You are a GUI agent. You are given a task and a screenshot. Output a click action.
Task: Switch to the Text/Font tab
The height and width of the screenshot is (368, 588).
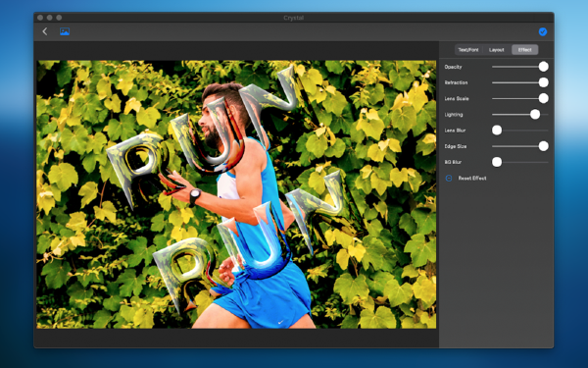pyautogui.click(x=468, y=50)
